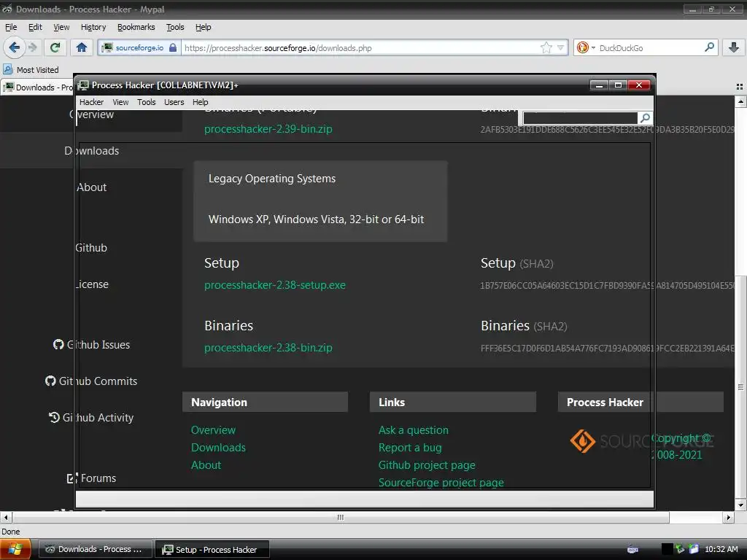Download processhacker-2.39-bin.zip
747x560 pixels.
point(268,128)
